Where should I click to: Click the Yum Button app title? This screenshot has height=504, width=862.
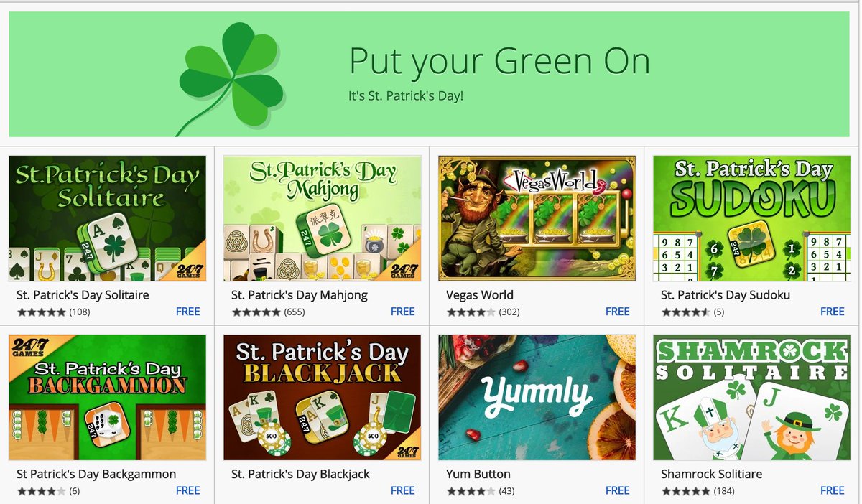coord(478,474)
